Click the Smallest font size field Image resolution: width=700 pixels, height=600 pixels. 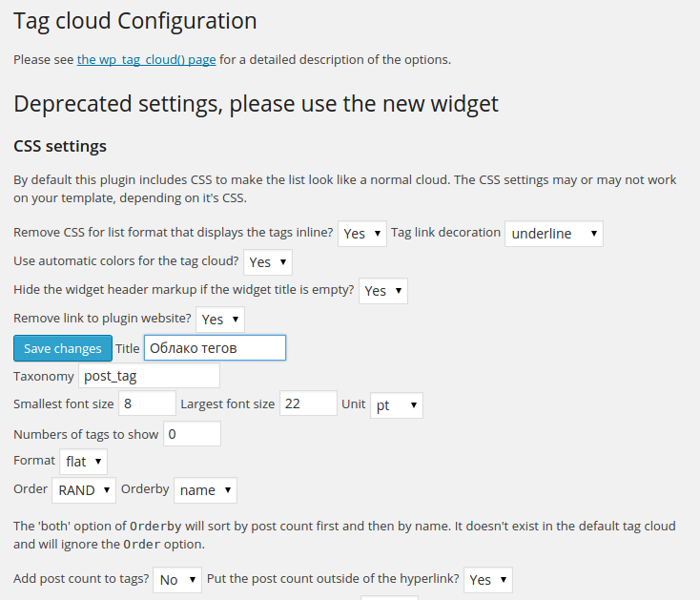pos(147,403)
